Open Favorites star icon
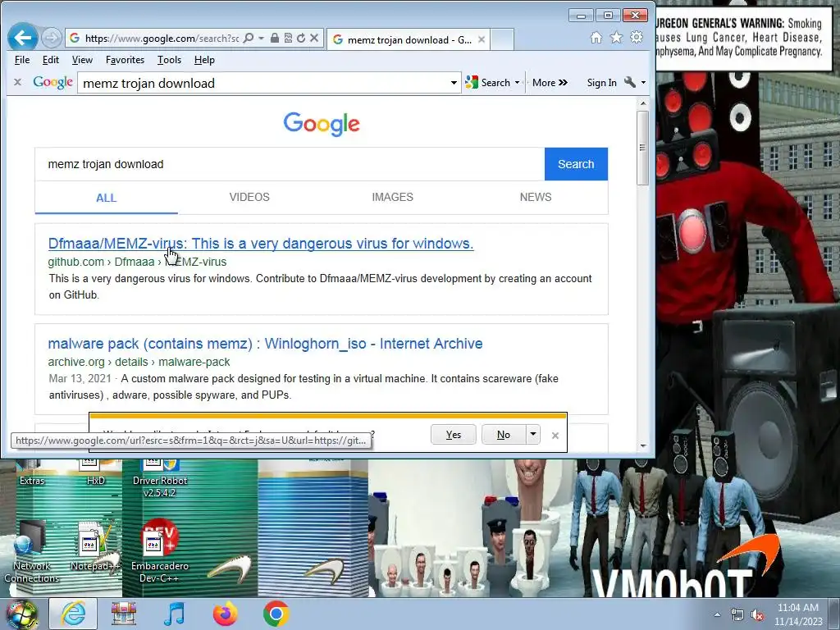 click(617, 38)
